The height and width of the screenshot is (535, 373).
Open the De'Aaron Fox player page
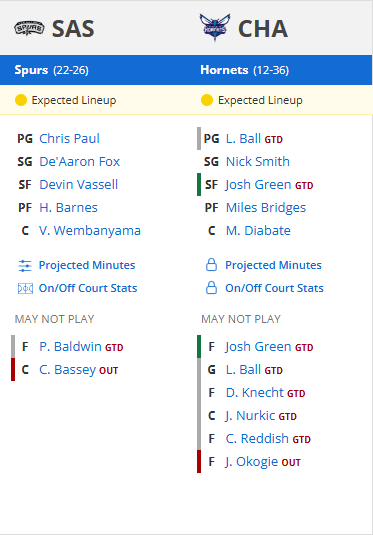[80, 161]
